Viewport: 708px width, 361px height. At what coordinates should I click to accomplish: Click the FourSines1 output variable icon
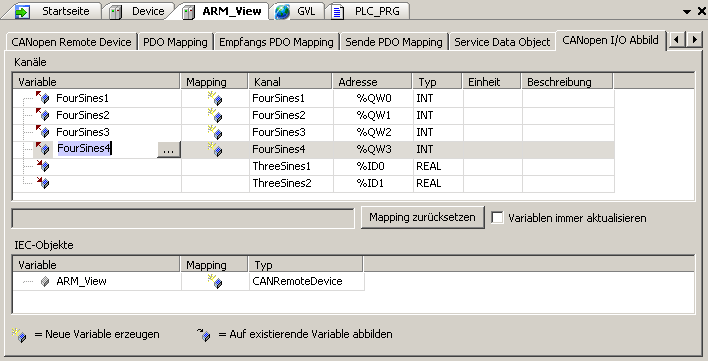(42, 97)
